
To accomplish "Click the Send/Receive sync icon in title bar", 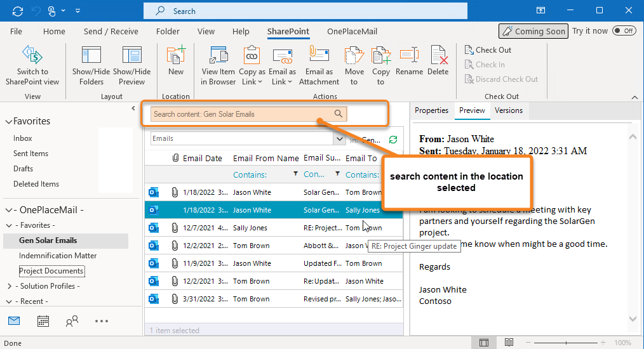I will tap(18, 11).
